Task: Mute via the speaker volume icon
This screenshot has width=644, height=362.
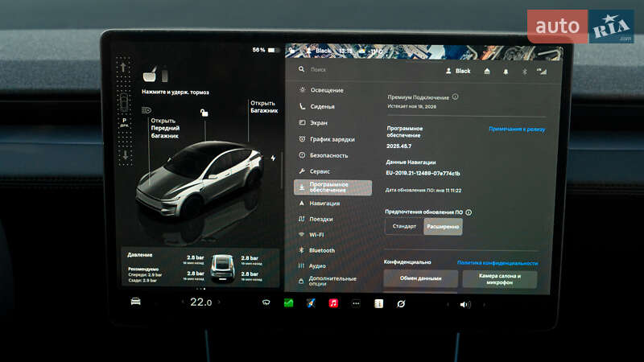Action: pos(464,305)
